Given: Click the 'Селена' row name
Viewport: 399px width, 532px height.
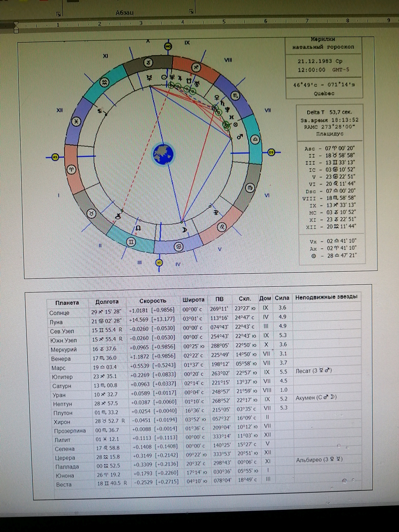Looking at the screenshot, I should coord(65,449).
